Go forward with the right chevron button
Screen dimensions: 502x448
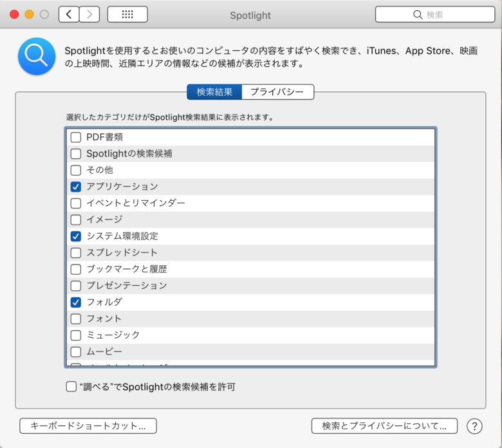tap(89, 14)
